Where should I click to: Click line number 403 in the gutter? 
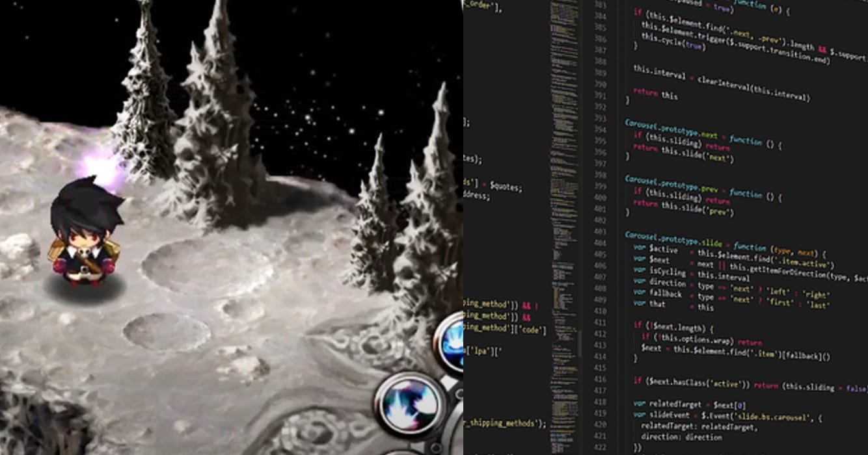599,231
